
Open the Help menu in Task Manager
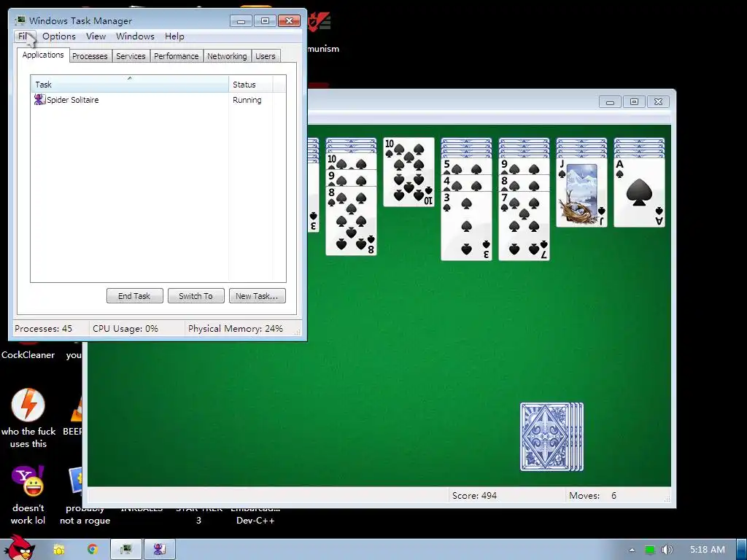pyautogui.click(x=174, y=36)
